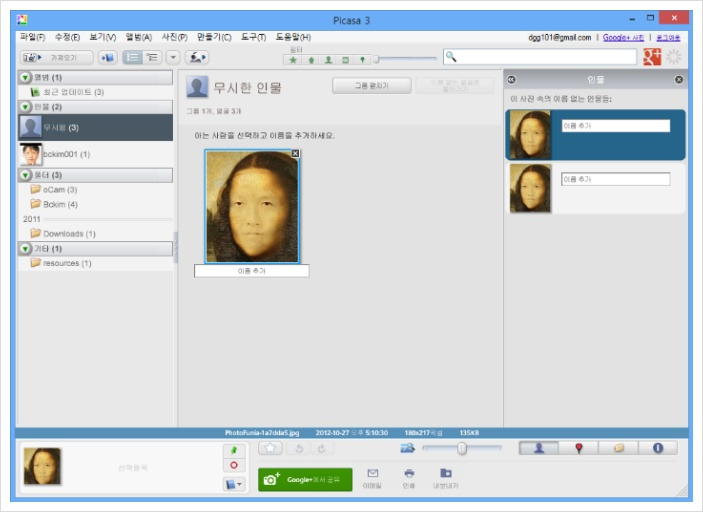Click into the search box
The width and height of the screenshot is (703, 512).
click(x=540, y=57)
